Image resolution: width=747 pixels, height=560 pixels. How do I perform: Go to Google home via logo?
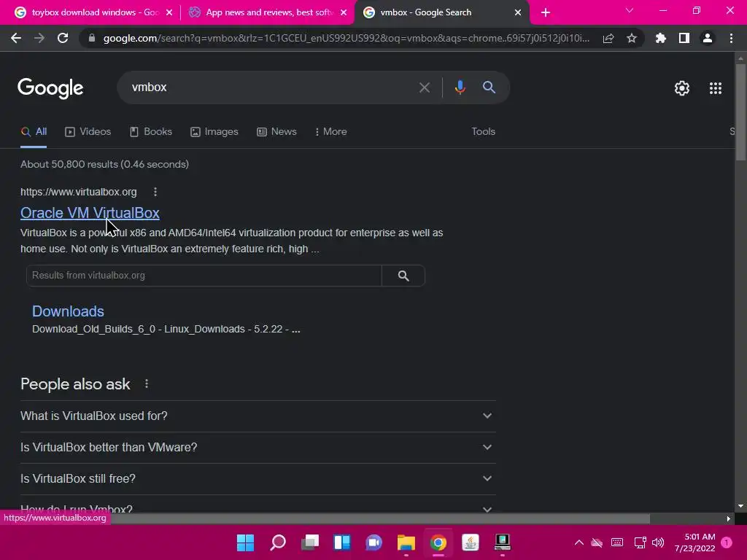tap(50, 88)
